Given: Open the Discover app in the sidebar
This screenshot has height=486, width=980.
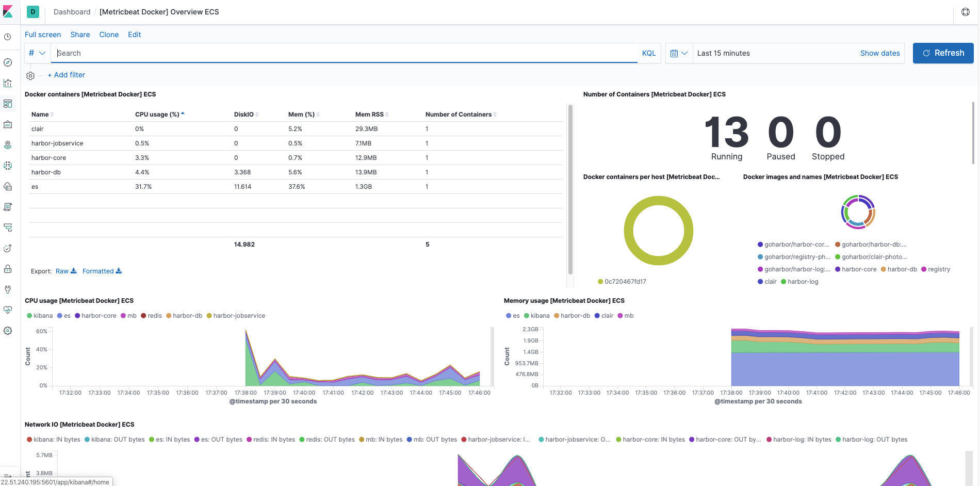Looking at the screenshot, I should 8,62.
